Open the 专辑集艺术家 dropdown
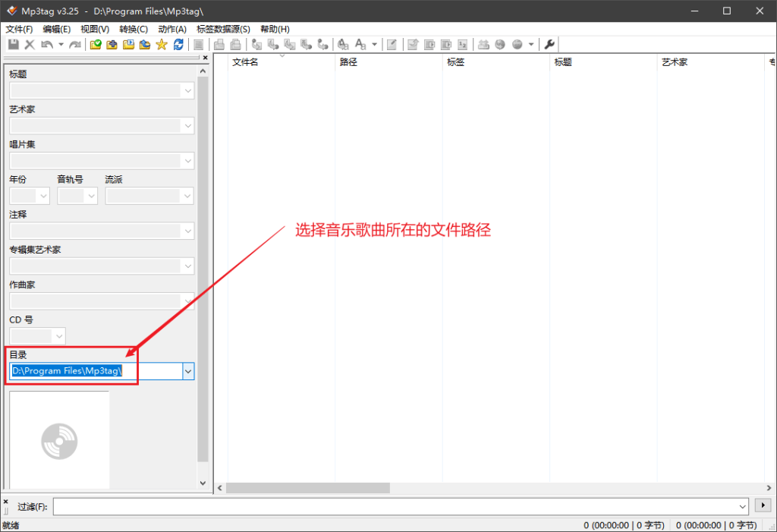Screen dimensions: 777x532 click(188, 266)
